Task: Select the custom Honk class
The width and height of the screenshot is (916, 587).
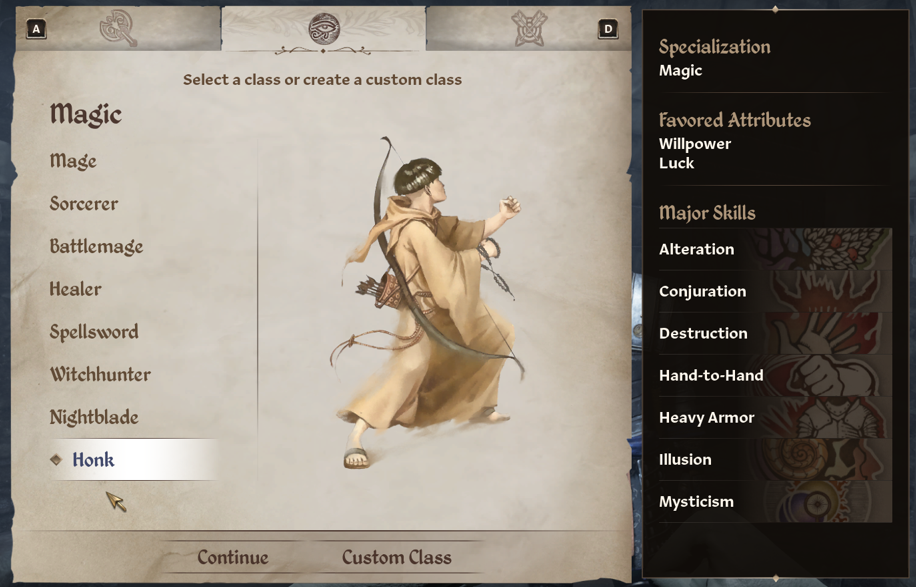Action: pos(133,460)
